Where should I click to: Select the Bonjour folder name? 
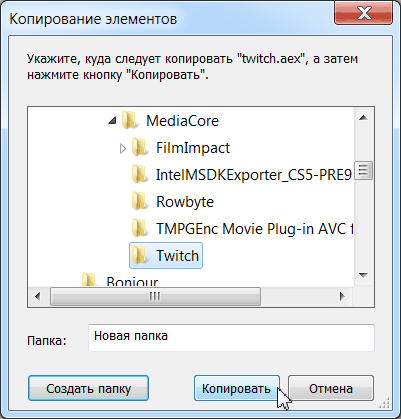coord(132,282)
